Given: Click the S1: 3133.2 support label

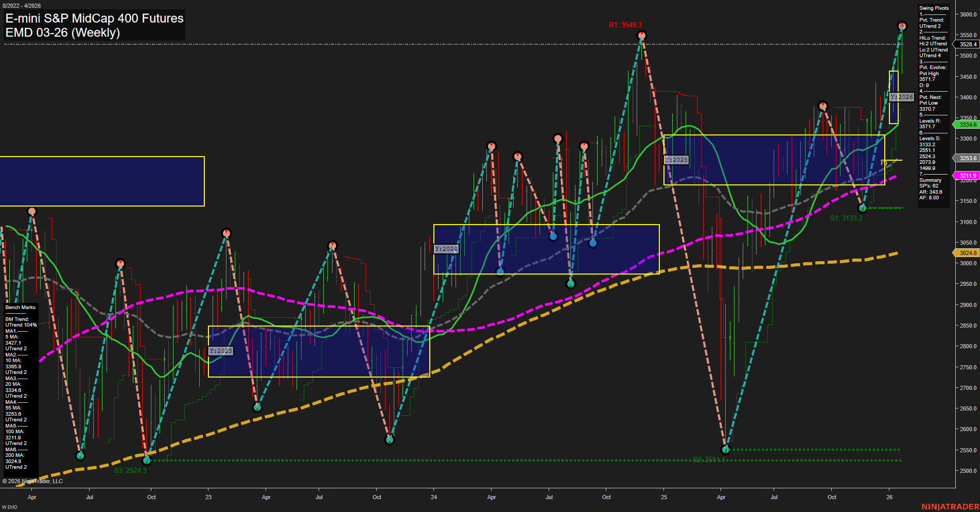Looking at the screenshot, I should coord(846,218).
